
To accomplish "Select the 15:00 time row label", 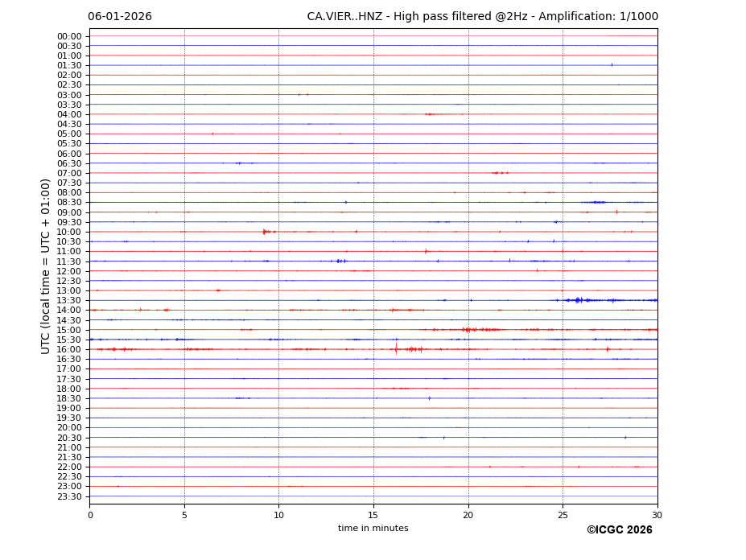I will 69,330.
